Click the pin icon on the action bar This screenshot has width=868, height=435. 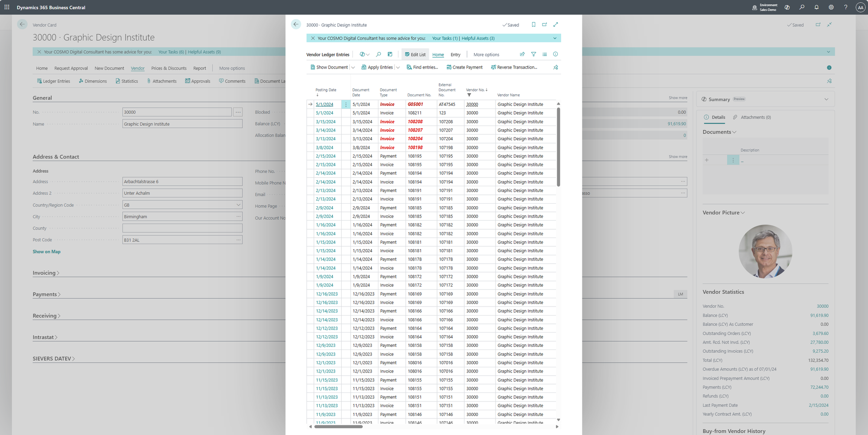pyautogui.click(x=556, y=67)
